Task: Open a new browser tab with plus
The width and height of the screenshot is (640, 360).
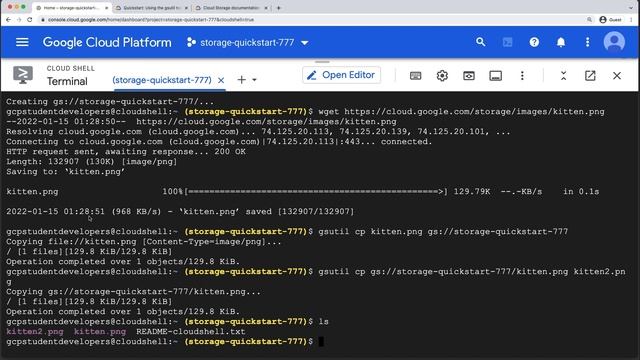Action: (279, 8)
